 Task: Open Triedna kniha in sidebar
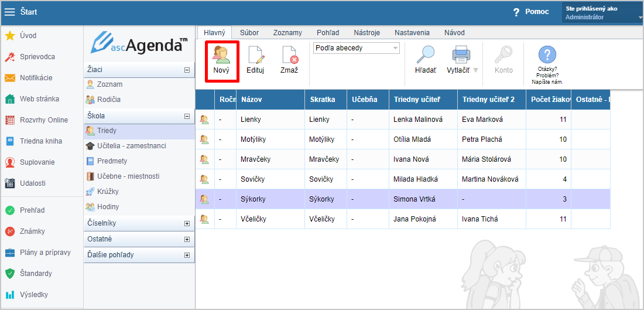point(41,141)
